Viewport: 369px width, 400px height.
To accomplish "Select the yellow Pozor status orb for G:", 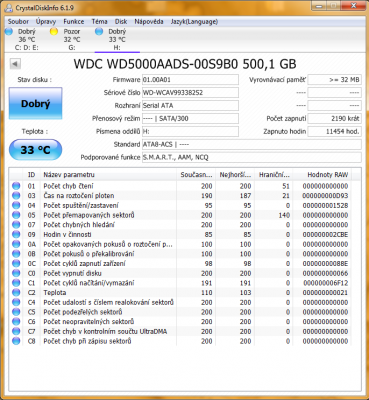I will point(54,32).
